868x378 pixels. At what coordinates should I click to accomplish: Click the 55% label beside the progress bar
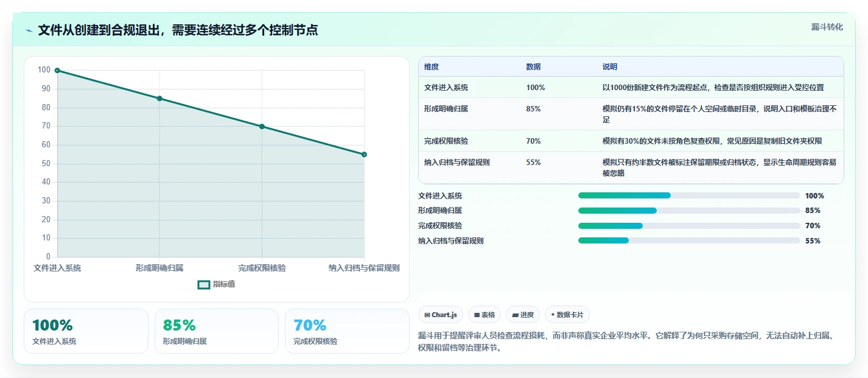[813, 241]
